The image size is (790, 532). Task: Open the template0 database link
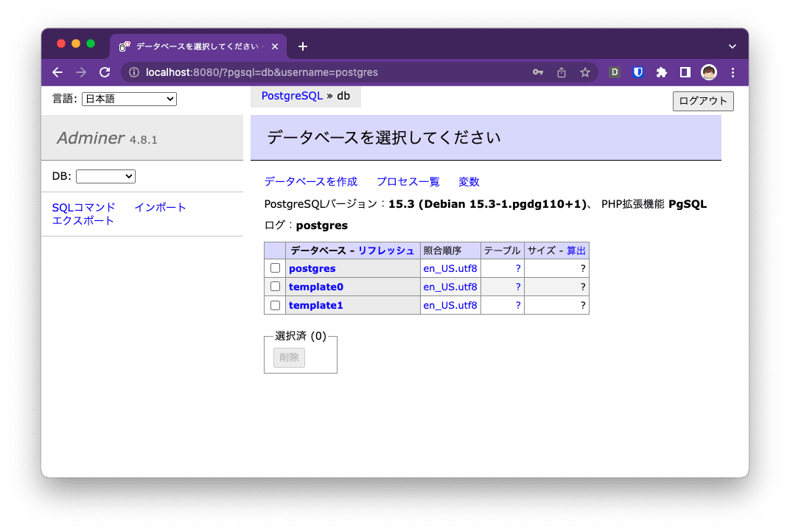[316, 287]
